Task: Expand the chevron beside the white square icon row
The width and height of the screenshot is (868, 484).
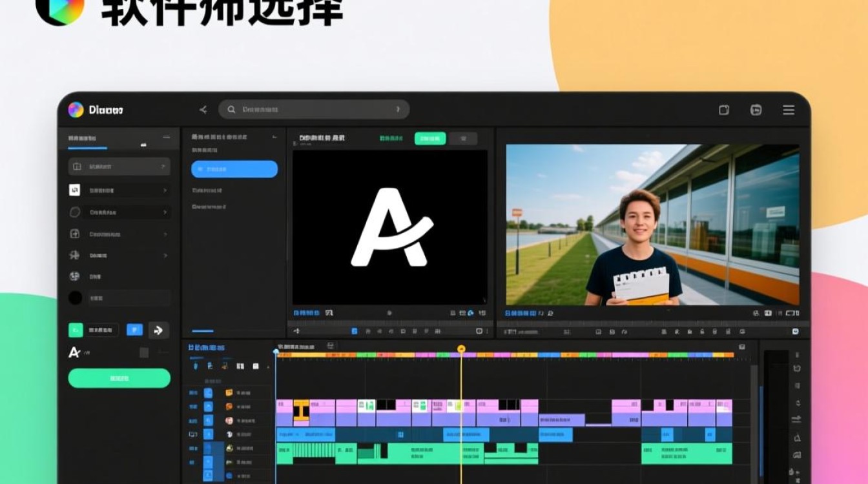Action: tap(165, 190)
